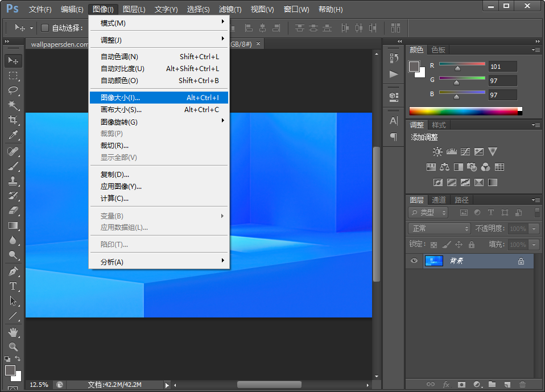Screen dimensions: 545x392
Task: Create a new layer from Layers panel
Action: coord(506,385)
